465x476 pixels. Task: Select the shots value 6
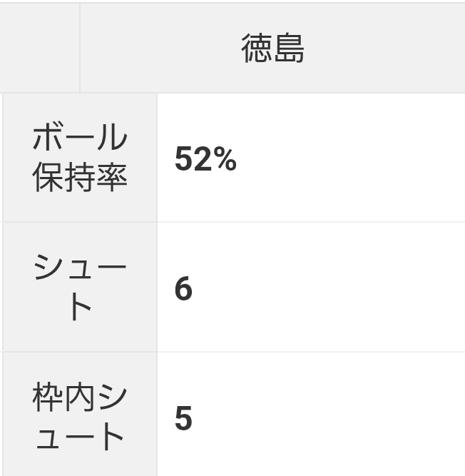183,289
